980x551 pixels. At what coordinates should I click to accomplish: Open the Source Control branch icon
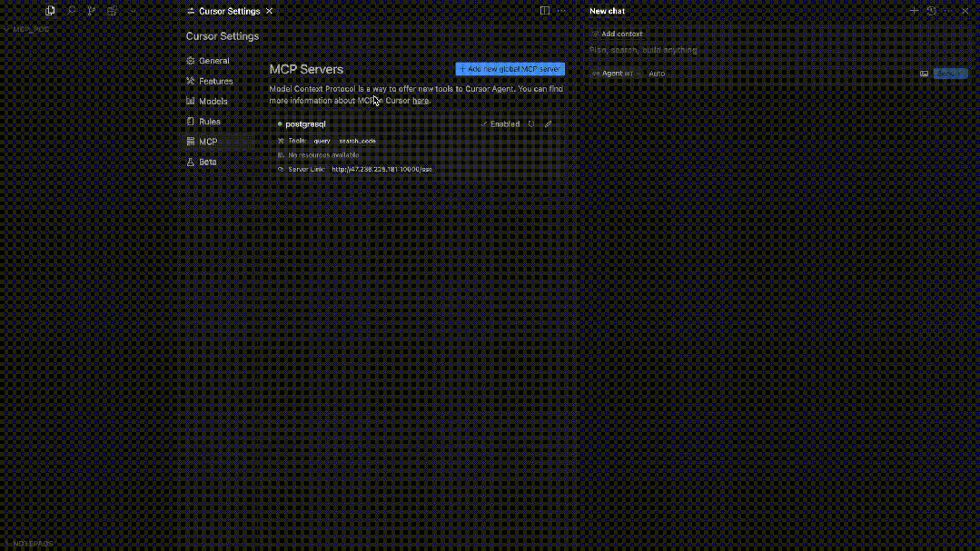tap(91, 11)
